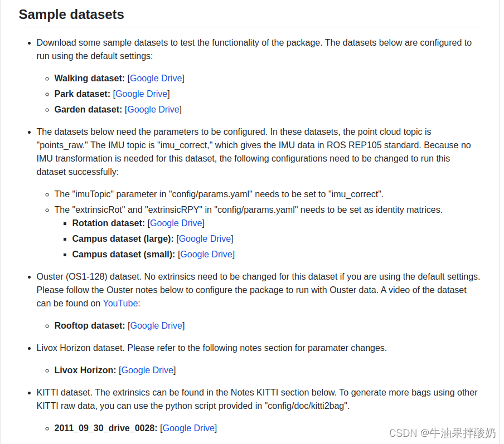Click the 'Sample datasets' heading
Viewport: 504px width, 444px height.
[71, 14]
